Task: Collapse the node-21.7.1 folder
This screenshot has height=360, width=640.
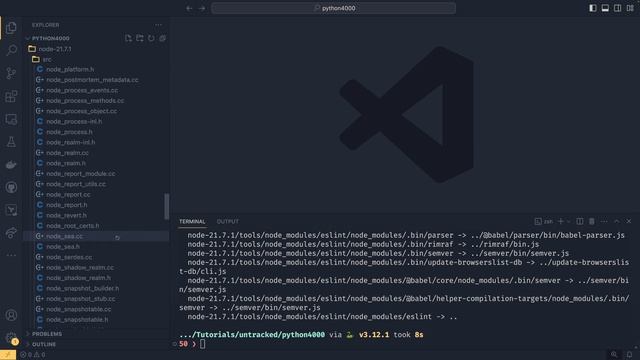Action: (x=55, y=49)
